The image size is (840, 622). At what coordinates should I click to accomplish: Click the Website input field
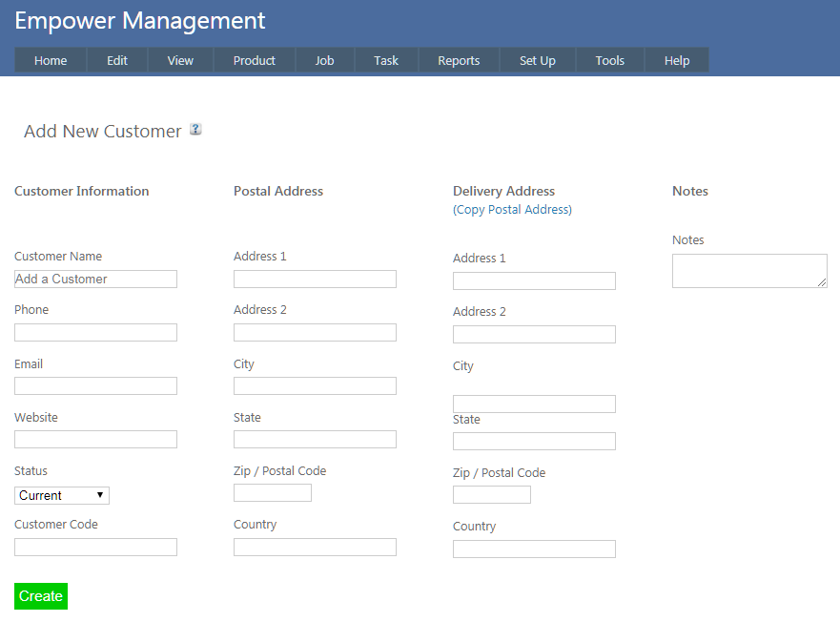[95, 439]
